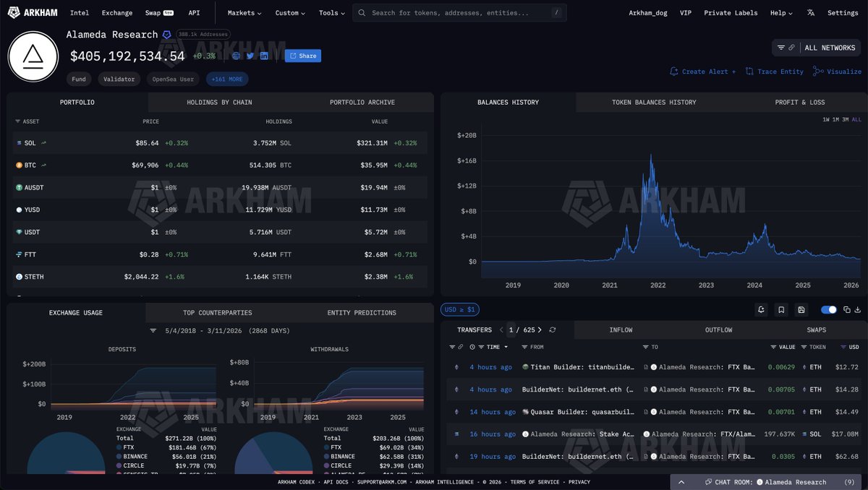Open the Swaps transfers tab
The height and width of the screenshot is (490, 868).
817,330
